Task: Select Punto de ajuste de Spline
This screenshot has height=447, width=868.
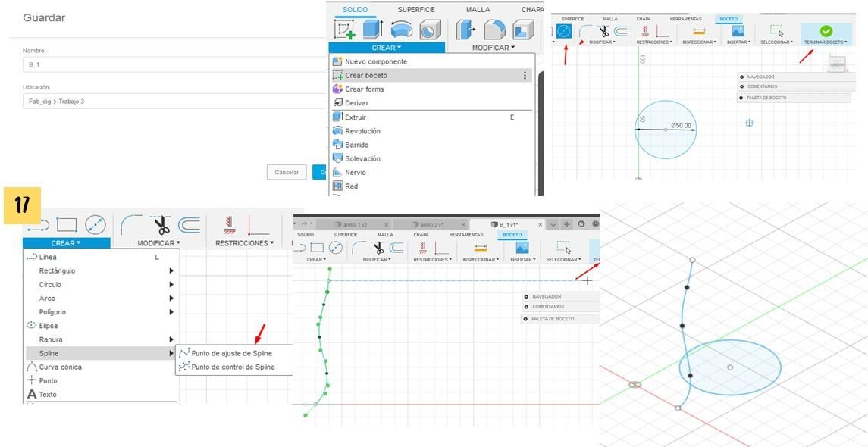Action: tap(231, 353)
